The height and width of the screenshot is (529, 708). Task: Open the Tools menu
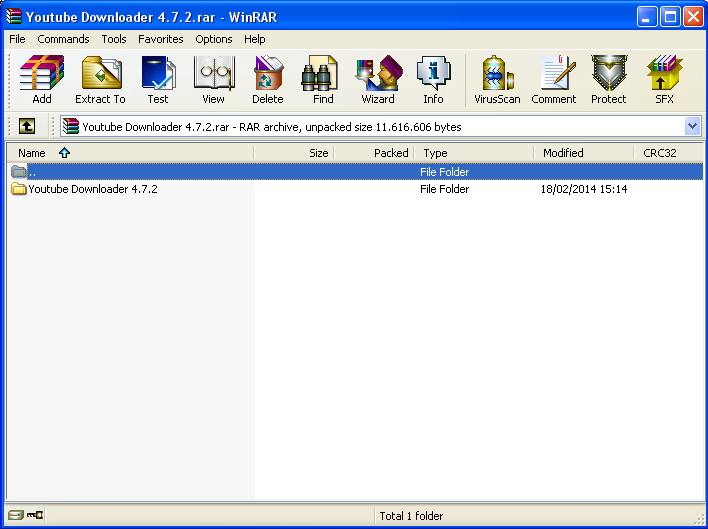pos(114,39)
